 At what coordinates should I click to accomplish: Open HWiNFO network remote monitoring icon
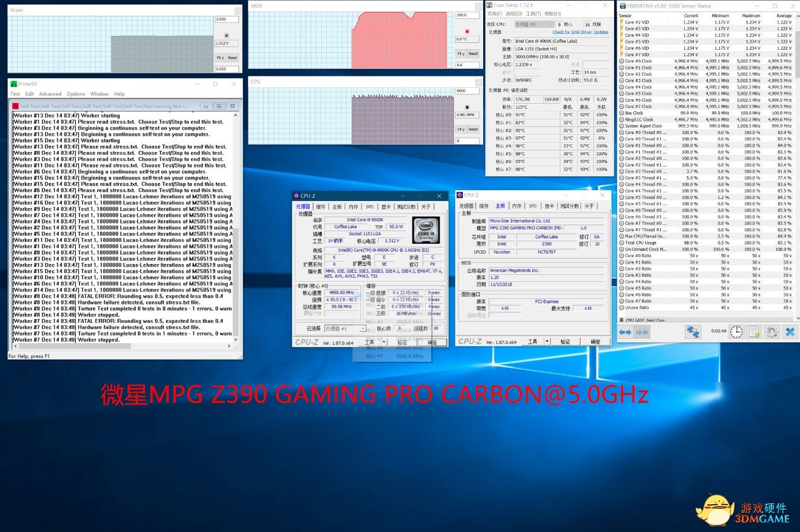[x=693, y=332]
